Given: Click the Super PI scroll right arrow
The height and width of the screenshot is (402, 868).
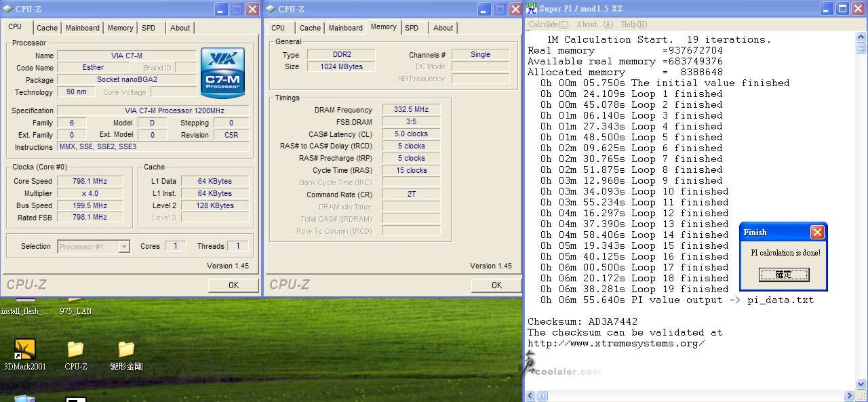Looking at the screenshot, I should (x=850, y=396).
